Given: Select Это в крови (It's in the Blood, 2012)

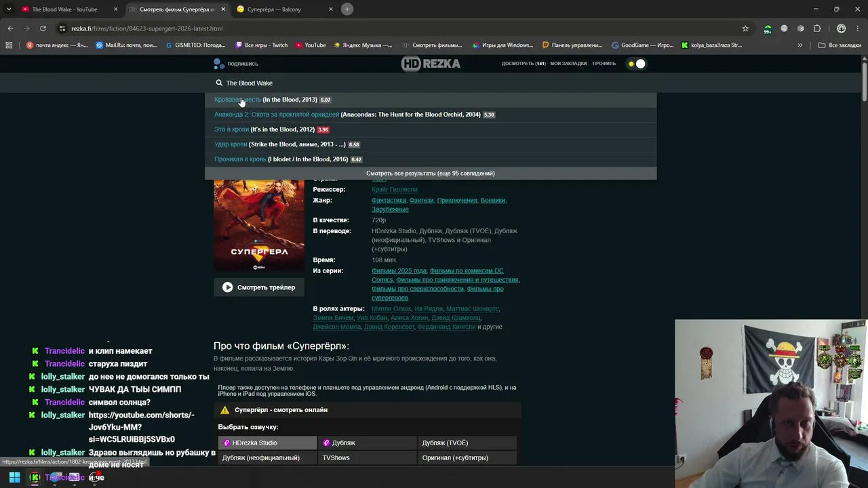Looking at the screenshot, I should tap(431, 129).
